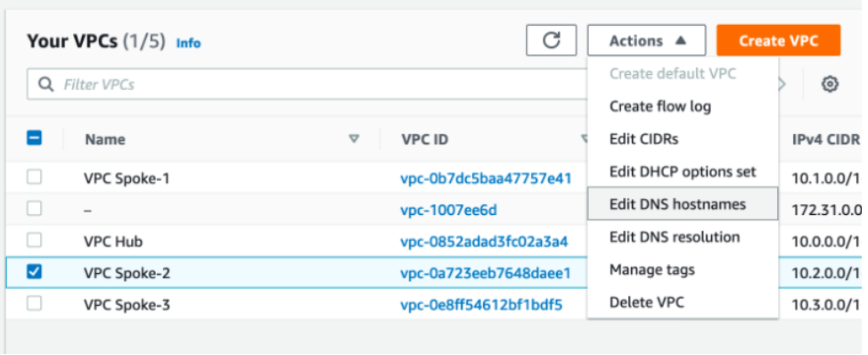Check the VPC Spoke-3 row checkbox
This screenshot has height=355, width=868.
point(35,303)
